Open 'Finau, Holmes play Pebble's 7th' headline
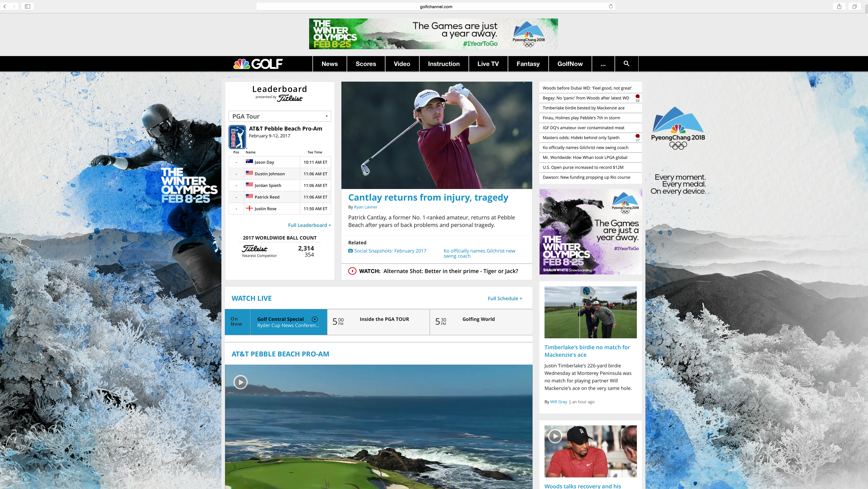868x489 pixels. [x=581, y=118]
